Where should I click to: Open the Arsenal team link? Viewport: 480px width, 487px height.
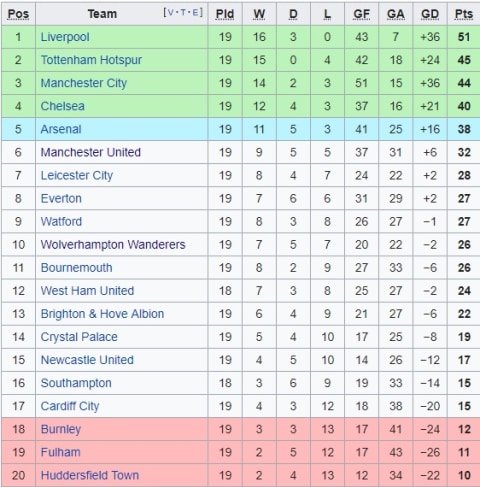tap(61, 129)
